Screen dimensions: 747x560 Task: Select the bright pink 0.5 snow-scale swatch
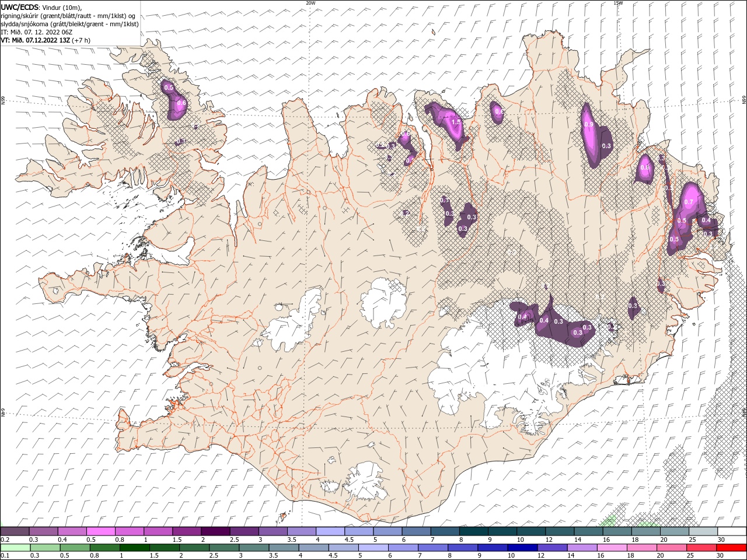click(x=102, y=531)
